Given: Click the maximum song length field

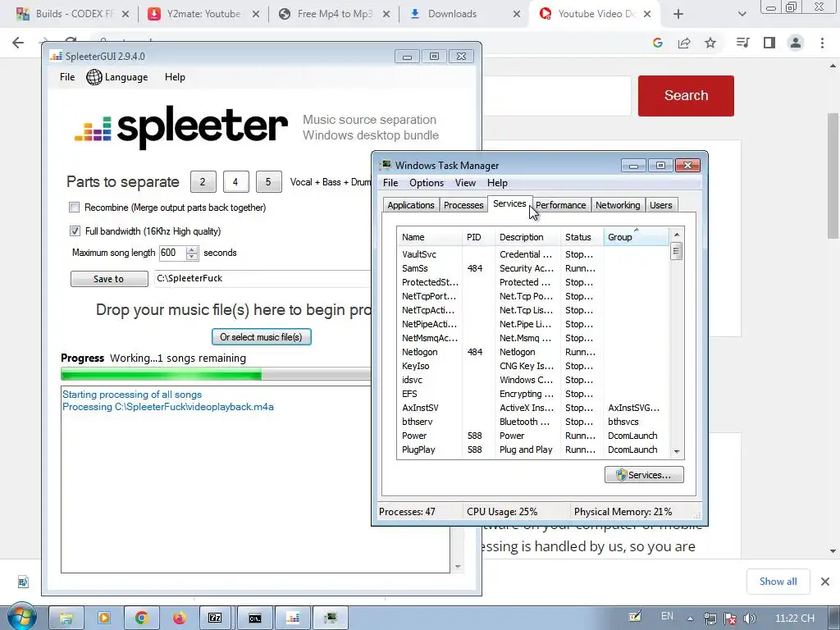Looking at the screenshot, I should [172, 253].
